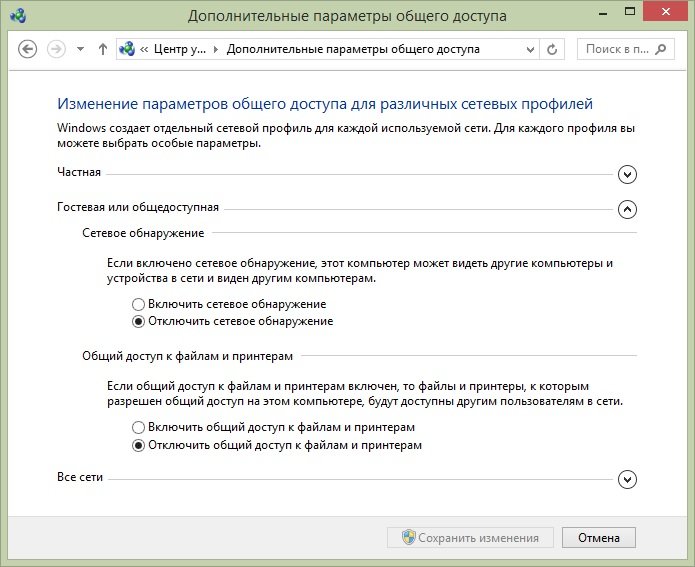
Task: Click "Дополнительные параметры общего доступа" breadcrumb
Action: [x=353, y=49]
